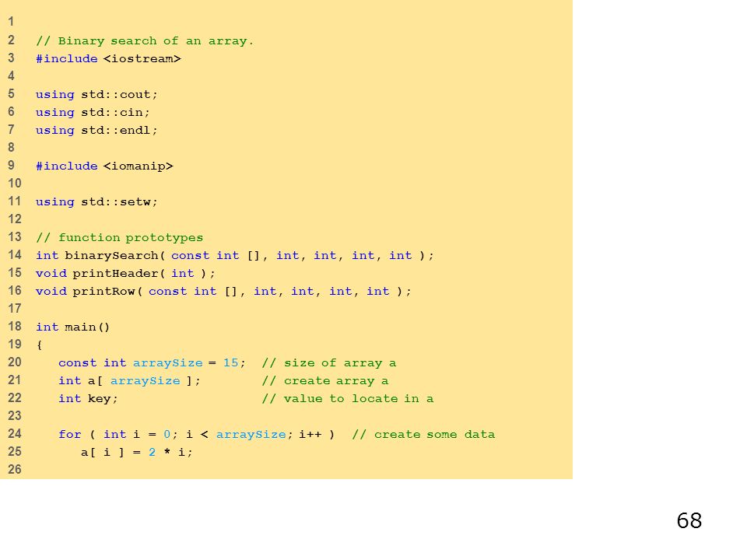Viewport: 747px width, 560px height.
Task: Click line number 14
Action: point(15,255)
